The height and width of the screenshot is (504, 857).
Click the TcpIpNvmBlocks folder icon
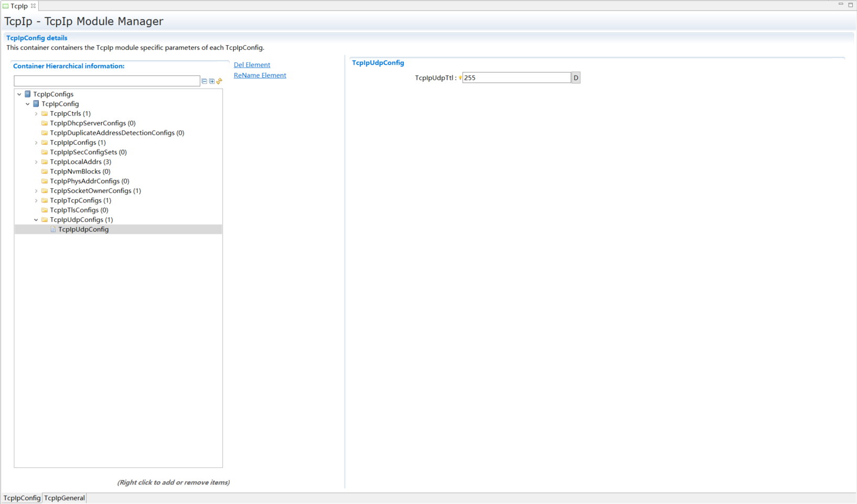click(x=45, y=171)
